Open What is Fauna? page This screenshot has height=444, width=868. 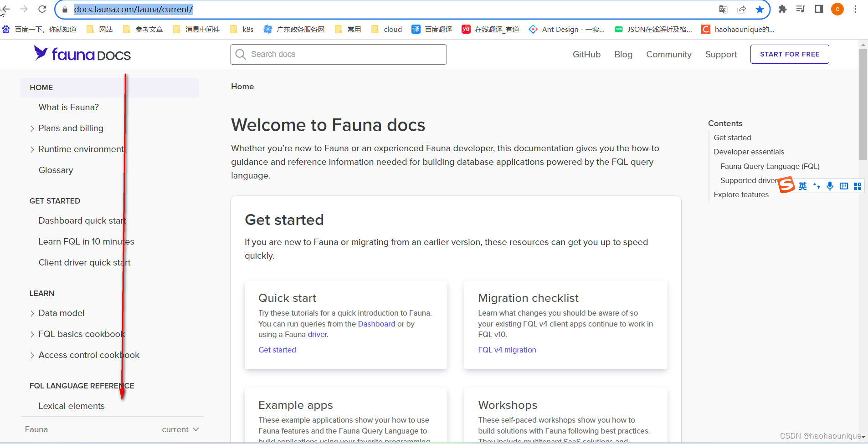tap(69, 107)
